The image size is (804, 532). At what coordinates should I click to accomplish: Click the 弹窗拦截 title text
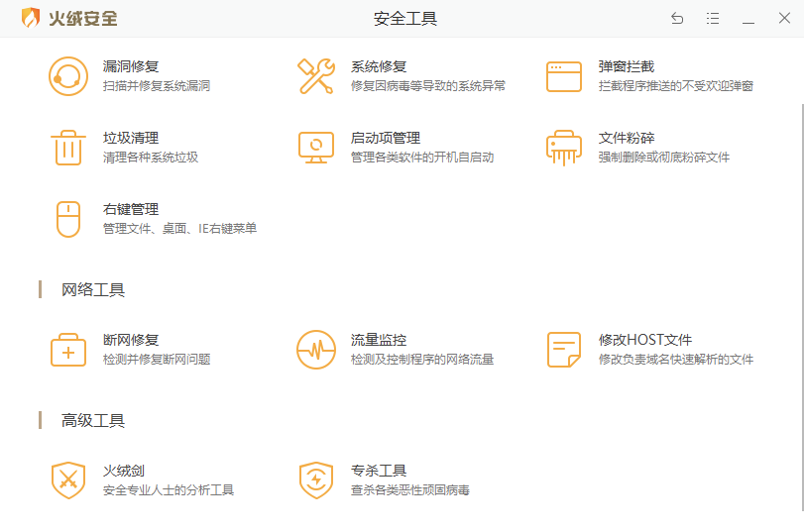[627, 66]
